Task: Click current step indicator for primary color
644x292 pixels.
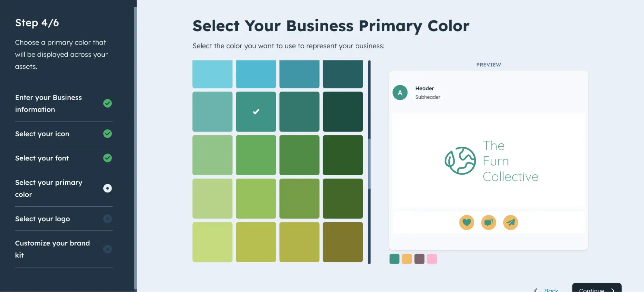Action: (x=108, y=188)
